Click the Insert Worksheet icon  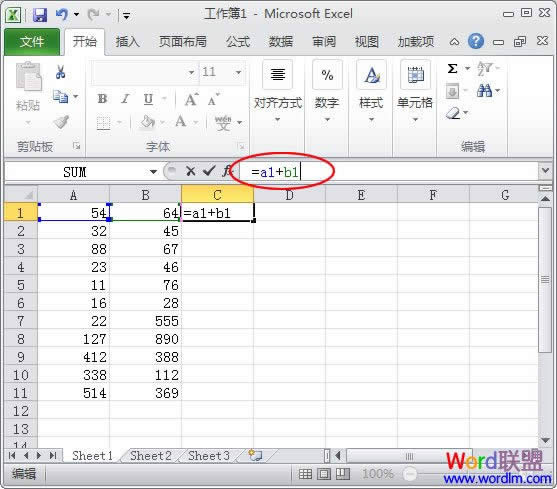coord(255,455)
